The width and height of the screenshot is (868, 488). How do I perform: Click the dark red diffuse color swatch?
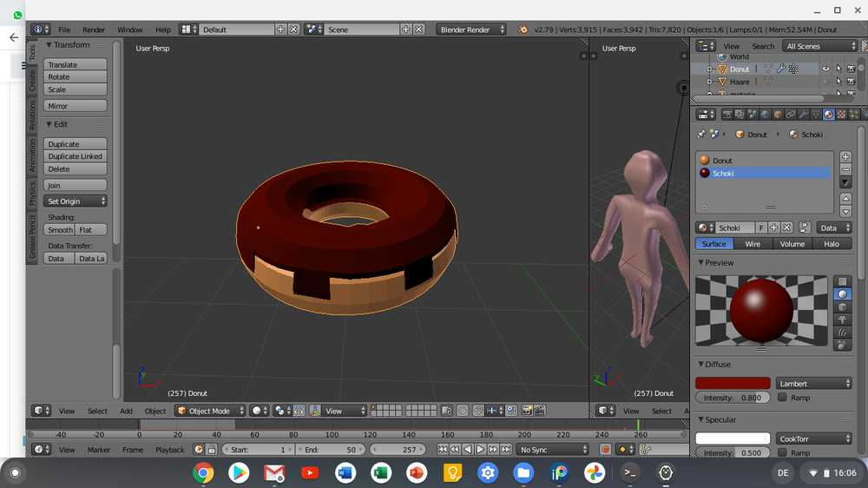pyautogui.click(x=733, y=383)
